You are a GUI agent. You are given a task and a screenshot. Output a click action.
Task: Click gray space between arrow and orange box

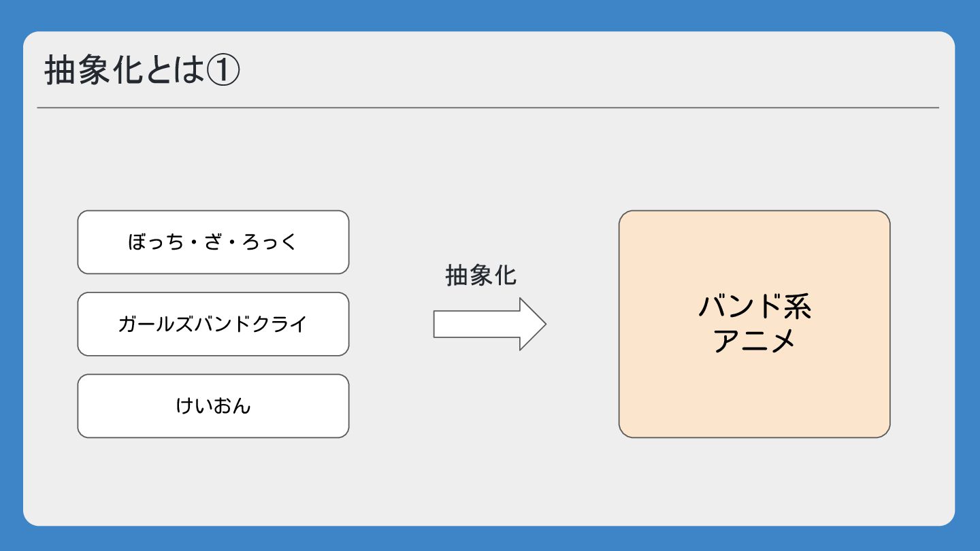click(583, 324)
